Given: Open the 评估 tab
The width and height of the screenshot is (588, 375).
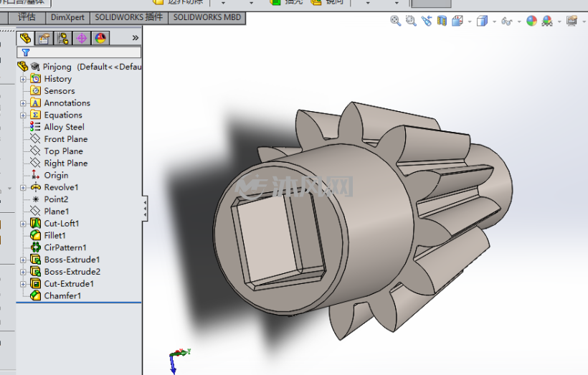Looking at the screenshot, I should point(27,17).
